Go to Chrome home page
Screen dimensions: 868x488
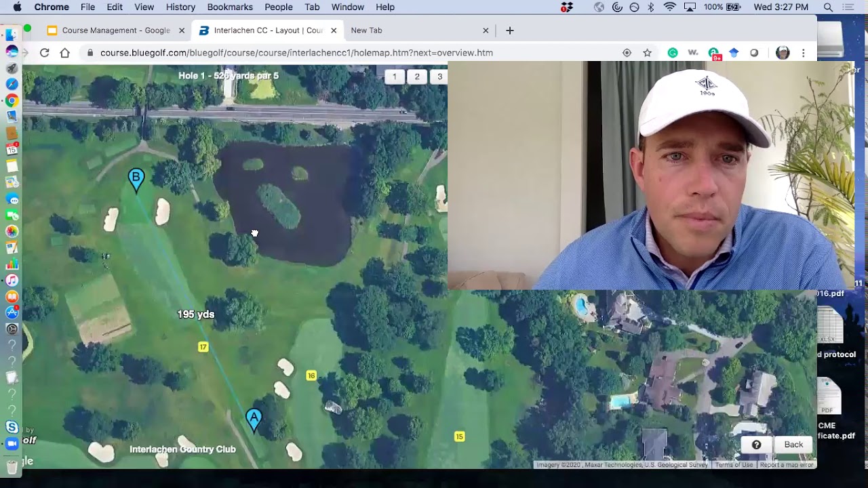(x=65, y=53)
